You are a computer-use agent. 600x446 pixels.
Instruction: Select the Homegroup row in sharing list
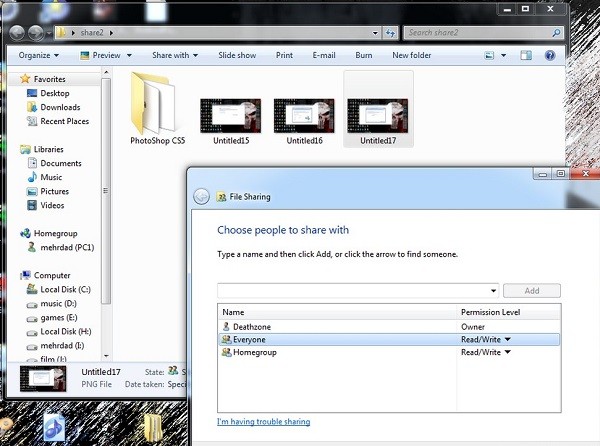[x=389, y=352]
